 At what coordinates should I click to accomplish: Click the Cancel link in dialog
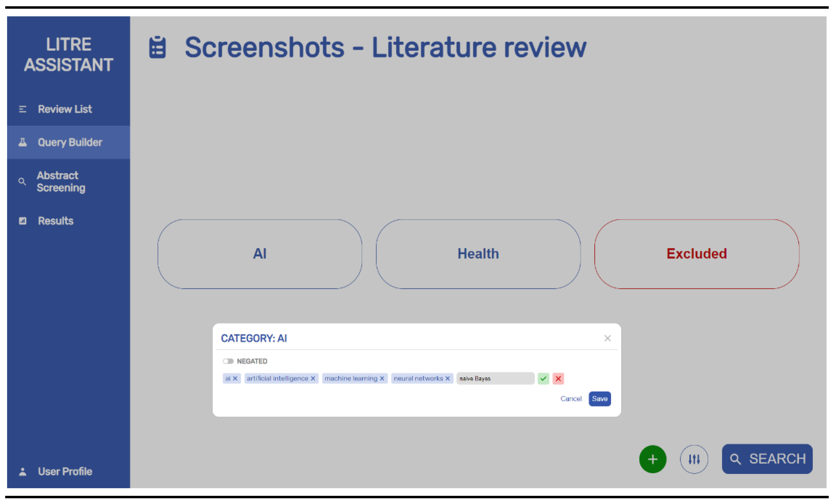pyautogui.click(x=571, y=399)
